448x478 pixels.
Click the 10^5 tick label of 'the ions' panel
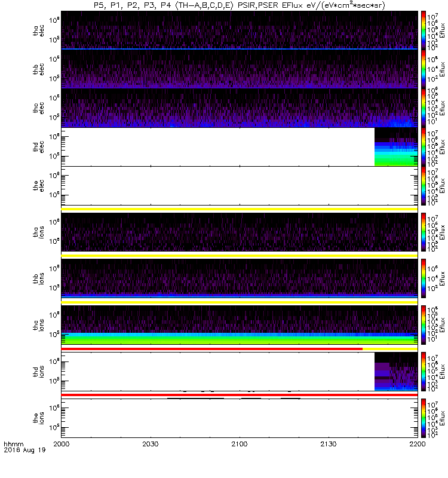(54, 427)
